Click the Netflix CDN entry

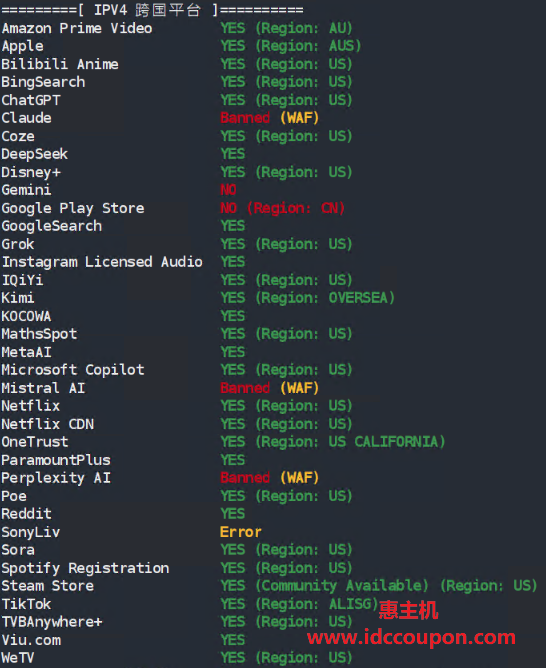48,424
